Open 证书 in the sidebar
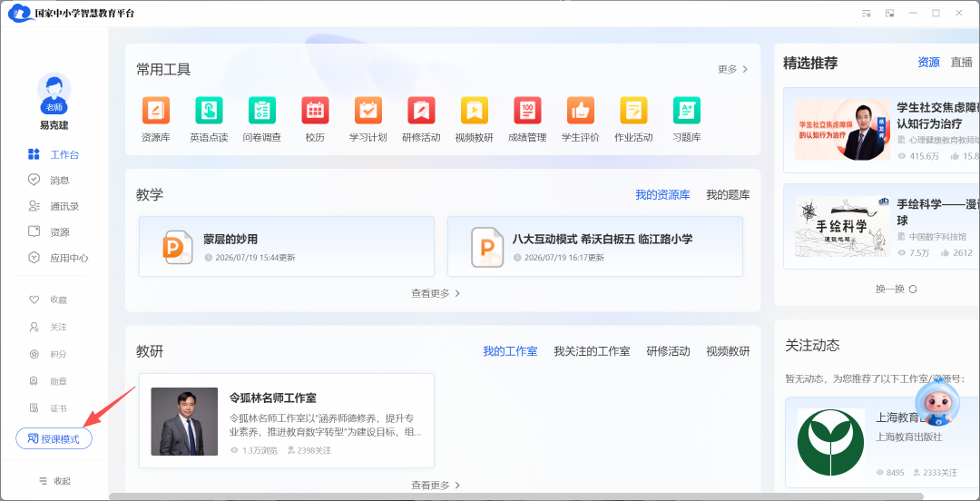 coord(48,408)
